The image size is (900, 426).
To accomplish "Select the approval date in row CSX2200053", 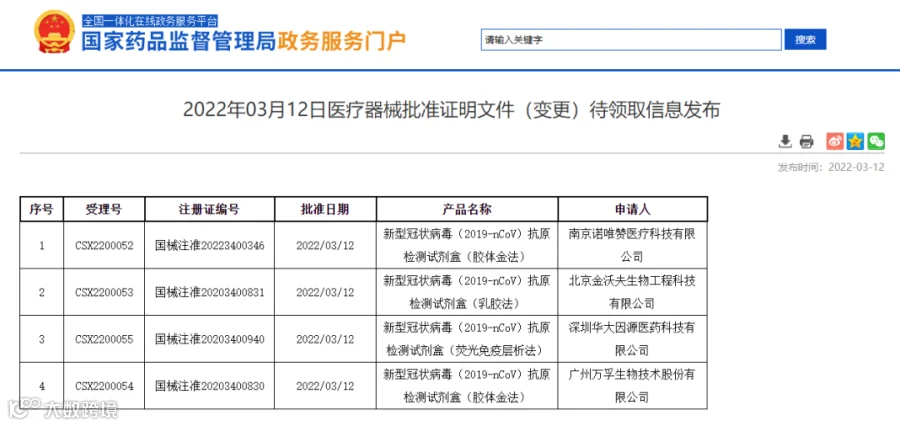I will coord(325,292).
